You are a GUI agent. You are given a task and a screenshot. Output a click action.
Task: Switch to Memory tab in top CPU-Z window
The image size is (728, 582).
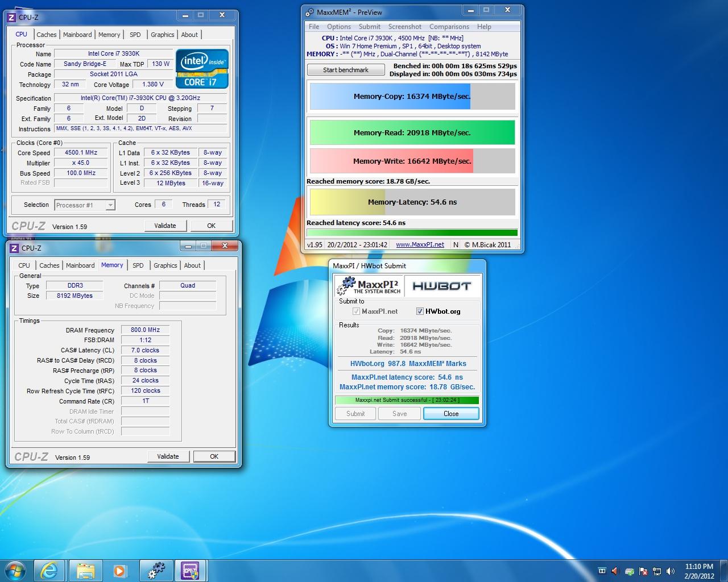pyautogui.click(x=109, y=35)
